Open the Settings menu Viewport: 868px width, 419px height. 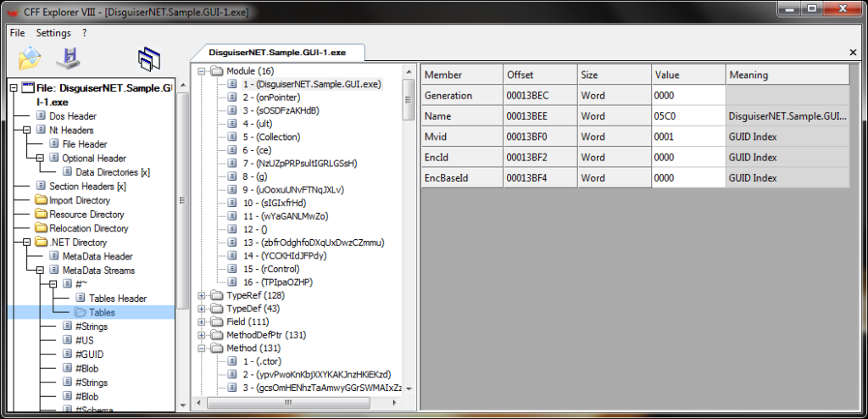53,33
